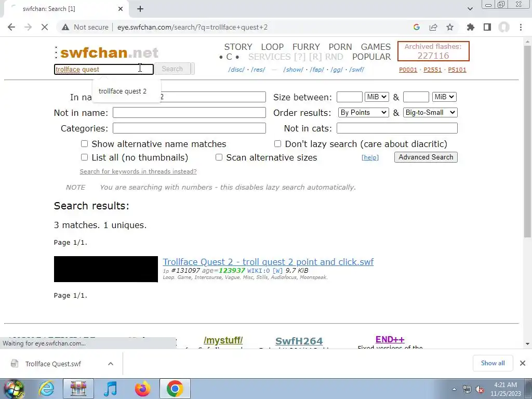
Task: Open a new browser tab
Action: [x=140, y=9]
